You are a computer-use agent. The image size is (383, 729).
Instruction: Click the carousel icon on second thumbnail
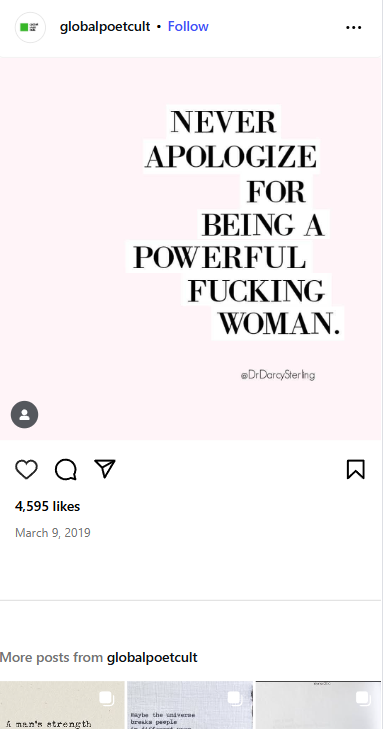(x=235, y=698)
